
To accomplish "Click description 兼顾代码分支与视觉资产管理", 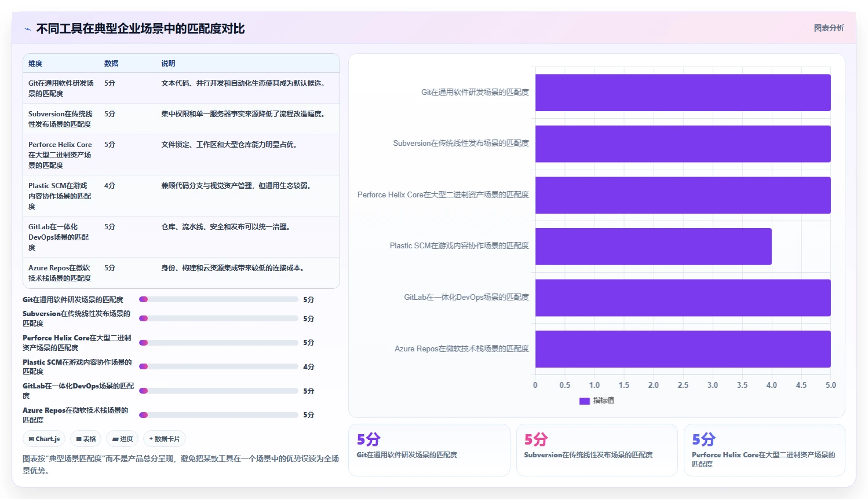I will (x=237, y=186).
